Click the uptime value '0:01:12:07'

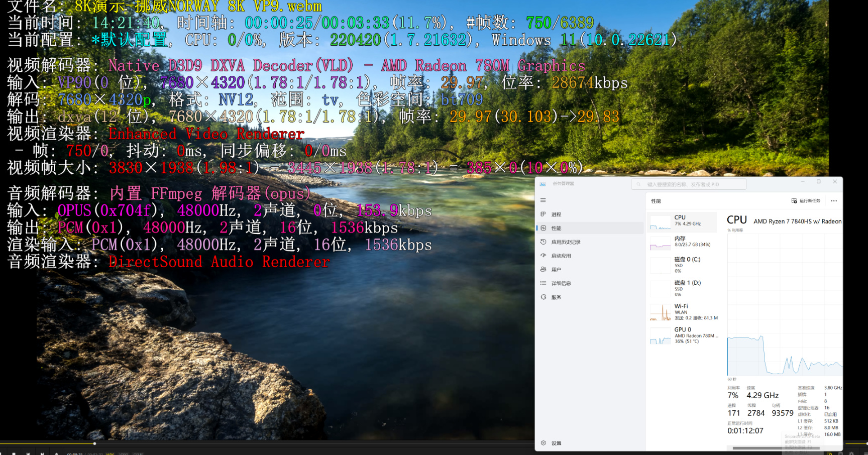click(745, 431)
